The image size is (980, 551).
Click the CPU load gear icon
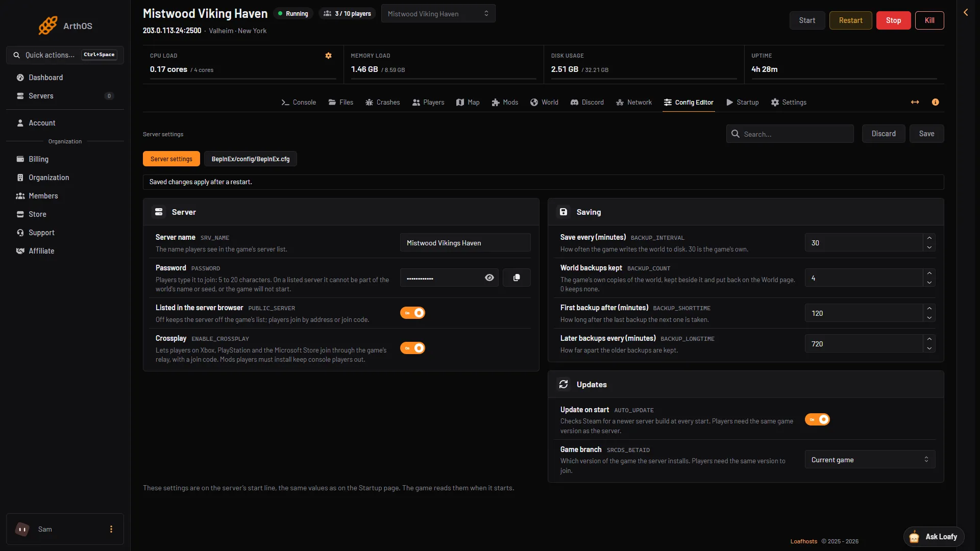tap(328, 56)
